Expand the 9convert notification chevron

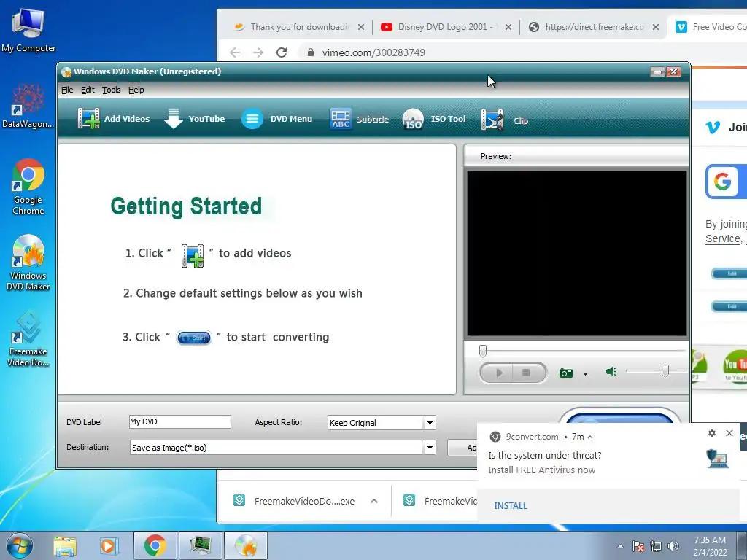pyautogui.click(x=589, y=437)
